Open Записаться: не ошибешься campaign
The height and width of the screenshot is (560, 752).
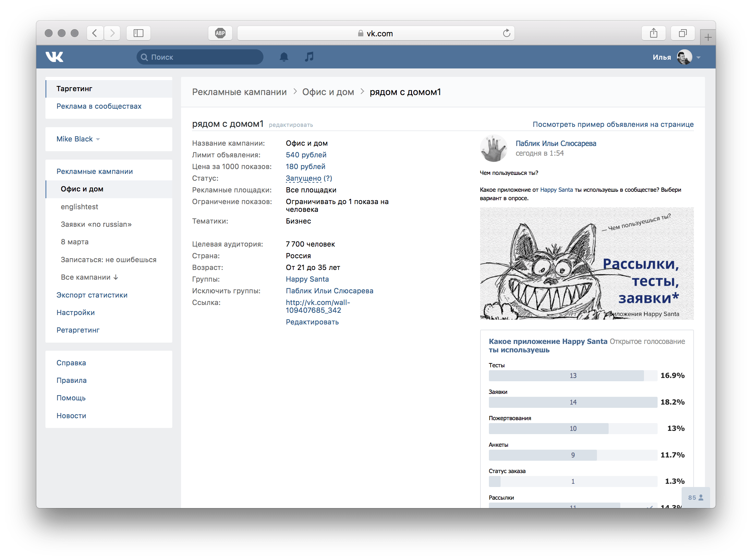click(108, 260)
